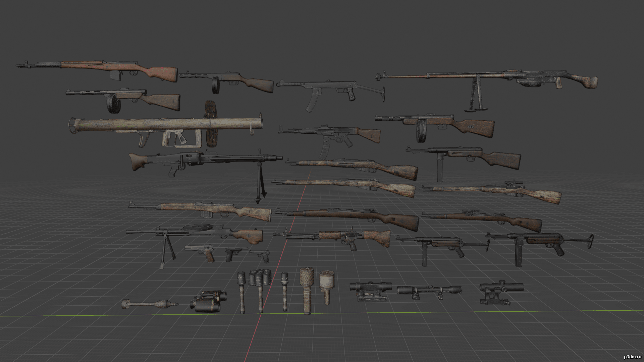Select the small TT-33 pistol beside the P38
Screen dimensions: 644x362
(259, 256)
